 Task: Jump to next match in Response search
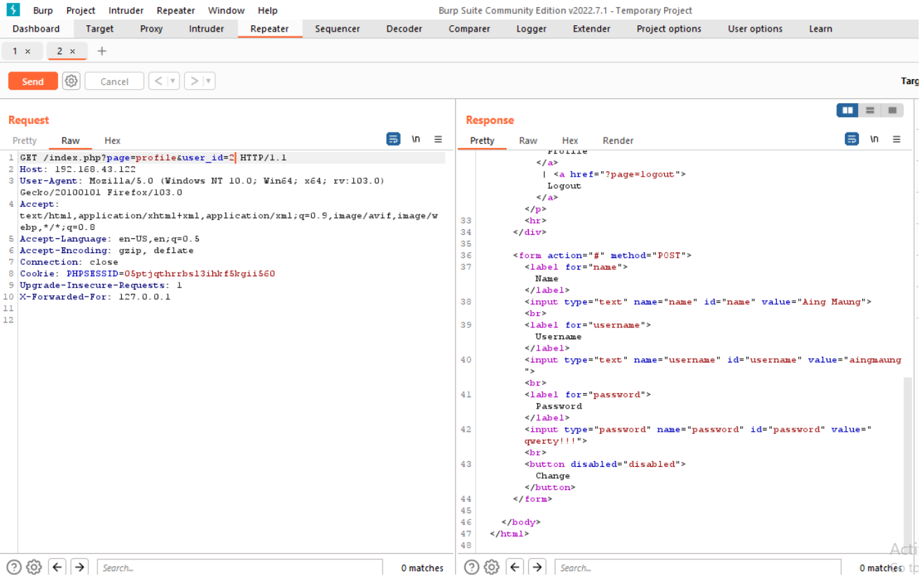coord(537,567)
